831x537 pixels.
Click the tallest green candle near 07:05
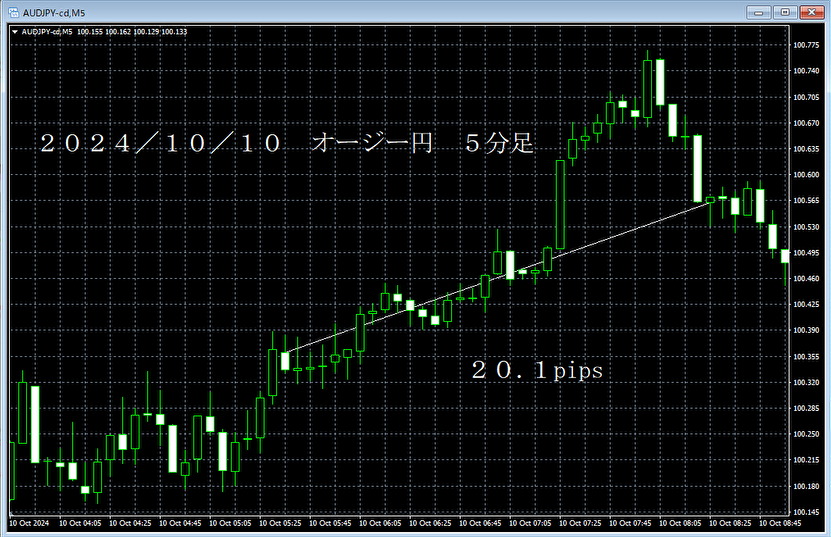(560, 204)
